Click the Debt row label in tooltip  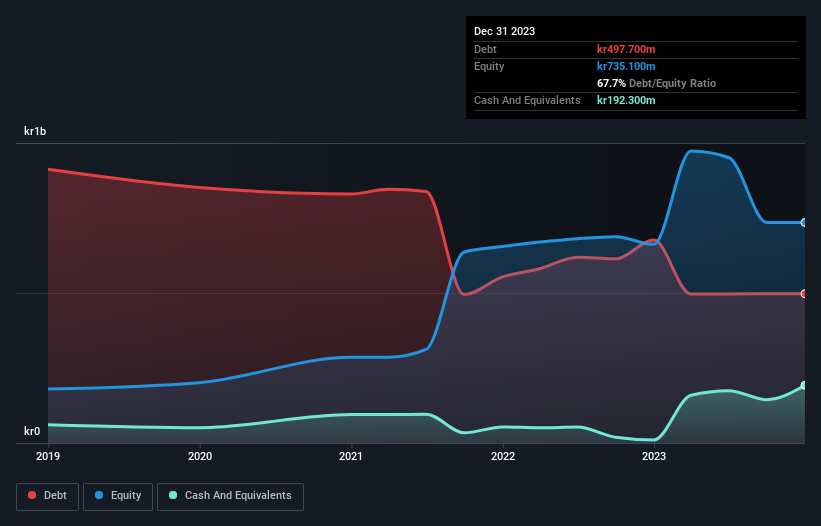pyautogui.click(x=485, y=49)
